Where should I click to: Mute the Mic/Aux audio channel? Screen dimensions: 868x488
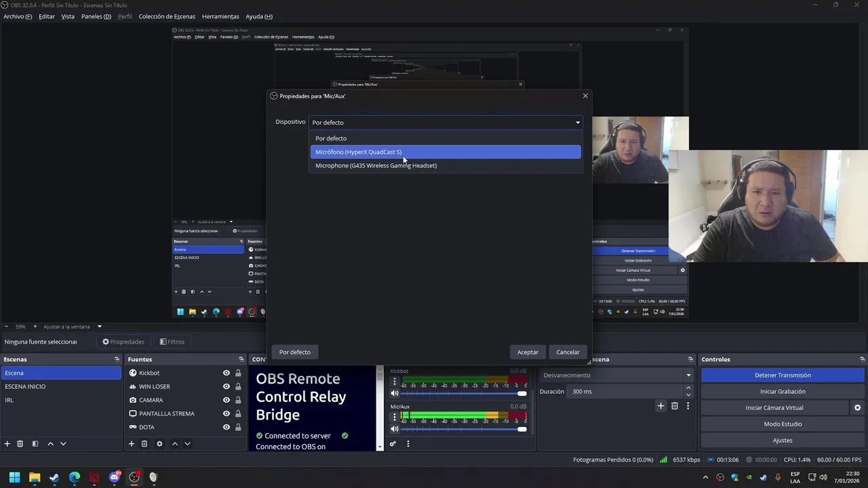point(395,428)
